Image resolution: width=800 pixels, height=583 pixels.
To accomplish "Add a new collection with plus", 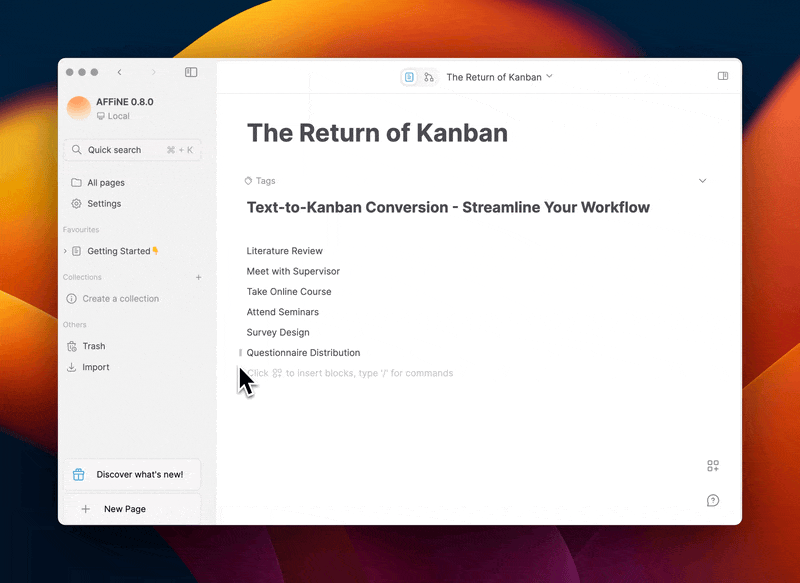I will coord(198,277).
